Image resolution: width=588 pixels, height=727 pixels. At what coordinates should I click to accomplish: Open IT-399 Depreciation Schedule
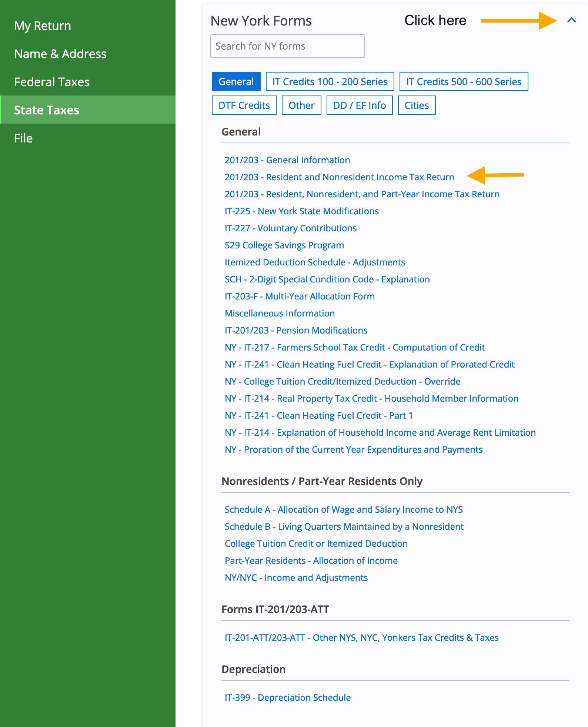click(x=287, y=698)
